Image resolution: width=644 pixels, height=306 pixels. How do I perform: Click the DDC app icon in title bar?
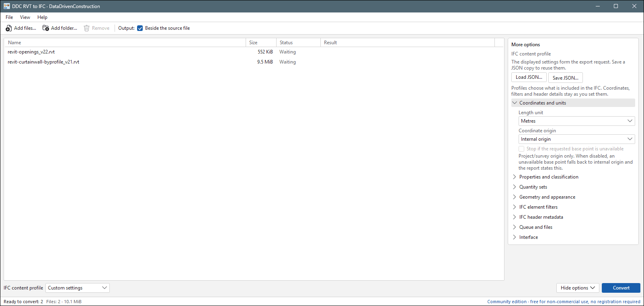[7, 6]
